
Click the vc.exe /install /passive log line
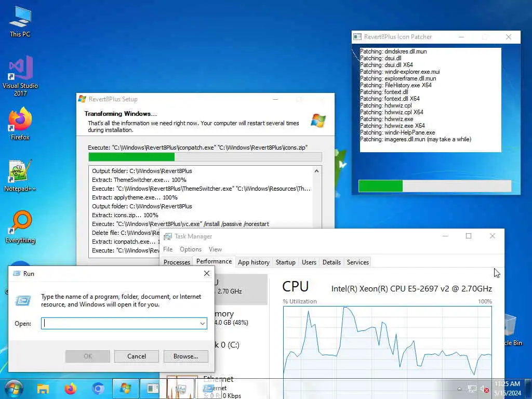[x=180, y=224]
